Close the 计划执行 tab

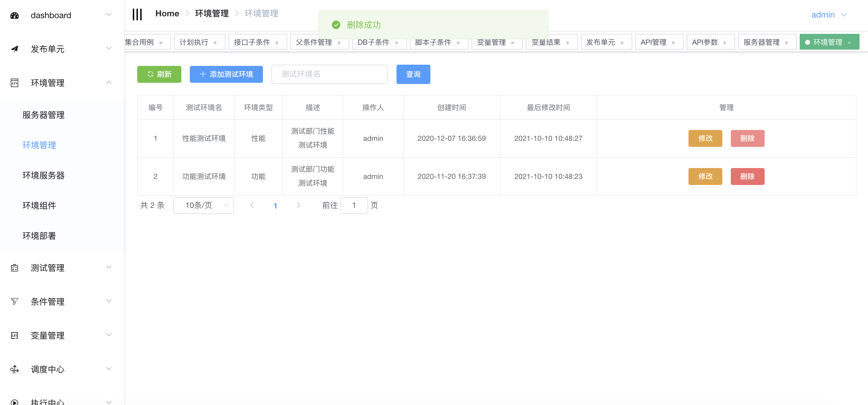[x=215, y=43]
